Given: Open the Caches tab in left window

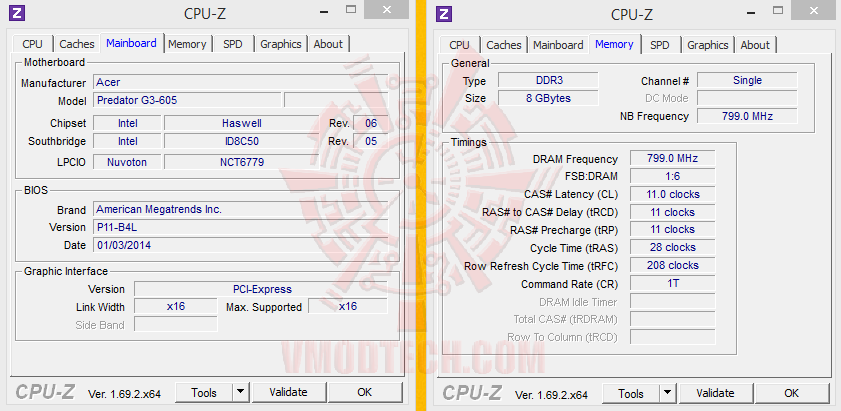Looking at the screenshot, I should pos(77,44).
